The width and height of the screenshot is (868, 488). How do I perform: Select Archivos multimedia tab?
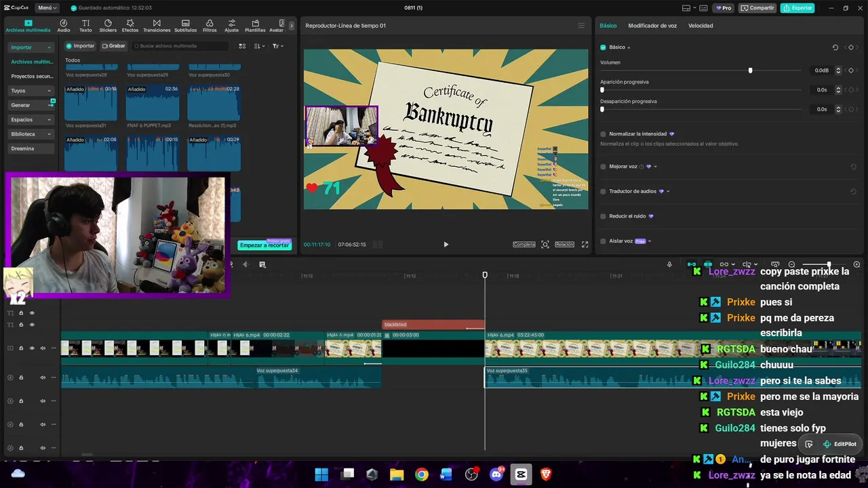coord(28,26)
